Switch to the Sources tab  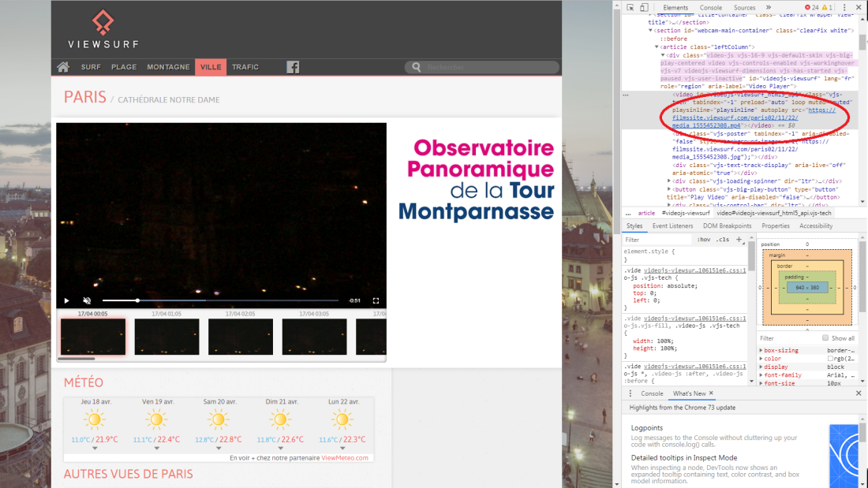[744, 8]
